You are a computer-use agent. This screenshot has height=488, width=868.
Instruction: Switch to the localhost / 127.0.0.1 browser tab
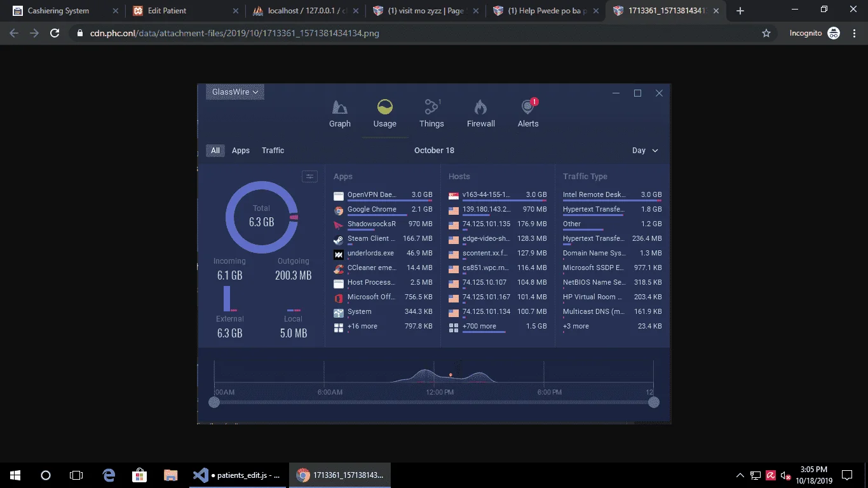[307, 11]
